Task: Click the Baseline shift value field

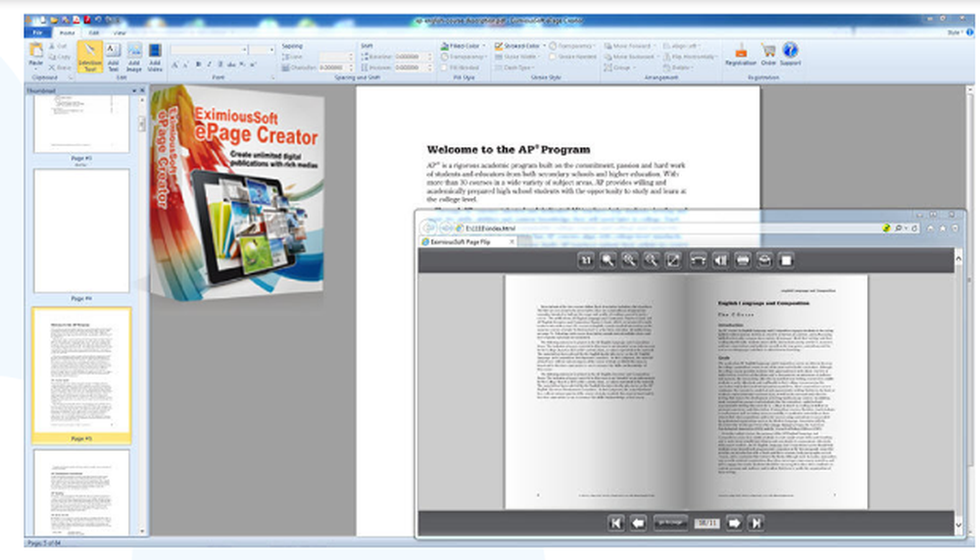Action: click(x=412, y=56)
